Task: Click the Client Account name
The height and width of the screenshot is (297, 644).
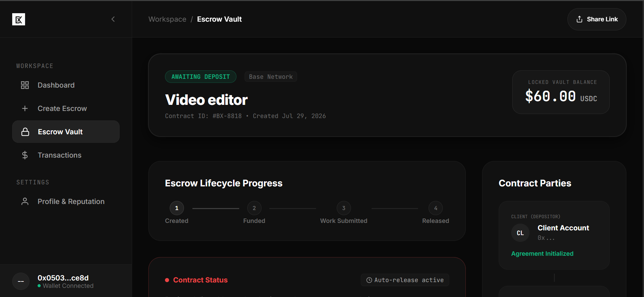Action: coord(563,228)
